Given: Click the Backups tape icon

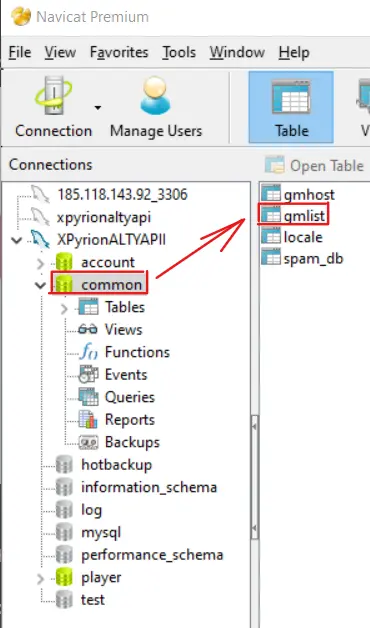Looking at the screenshot, I should point(88,442).
